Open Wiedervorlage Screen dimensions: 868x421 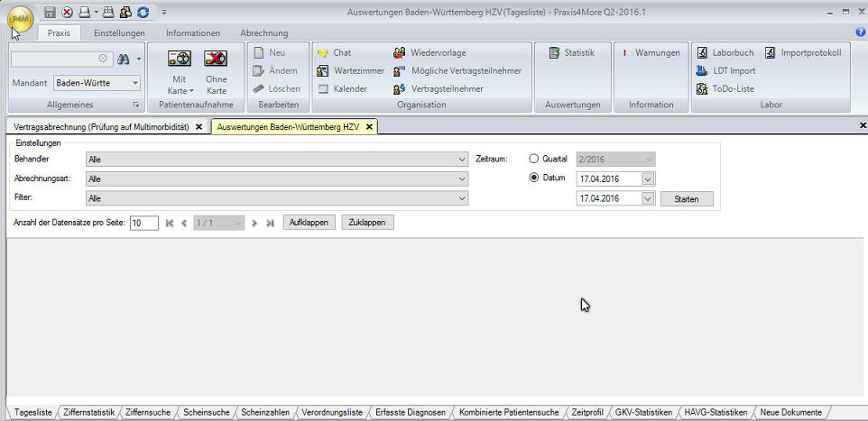click(x=429, y=53)
